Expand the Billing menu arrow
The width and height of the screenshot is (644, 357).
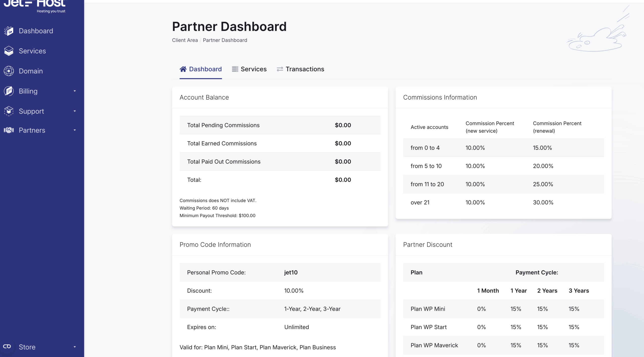click(x=75, y=91)
